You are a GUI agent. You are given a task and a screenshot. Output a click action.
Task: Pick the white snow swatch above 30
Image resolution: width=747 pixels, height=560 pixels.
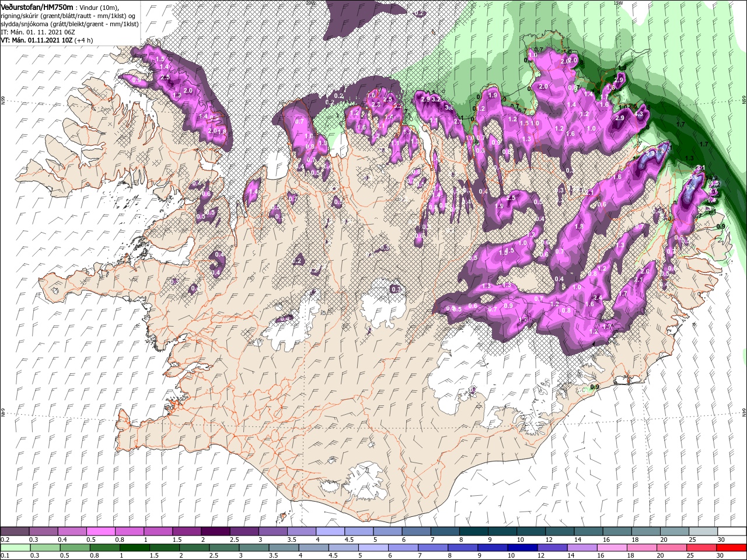pos(731,531)
